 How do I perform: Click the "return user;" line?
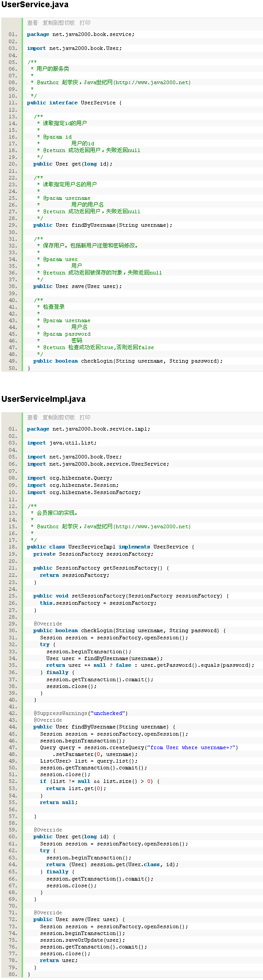[59, 960]
